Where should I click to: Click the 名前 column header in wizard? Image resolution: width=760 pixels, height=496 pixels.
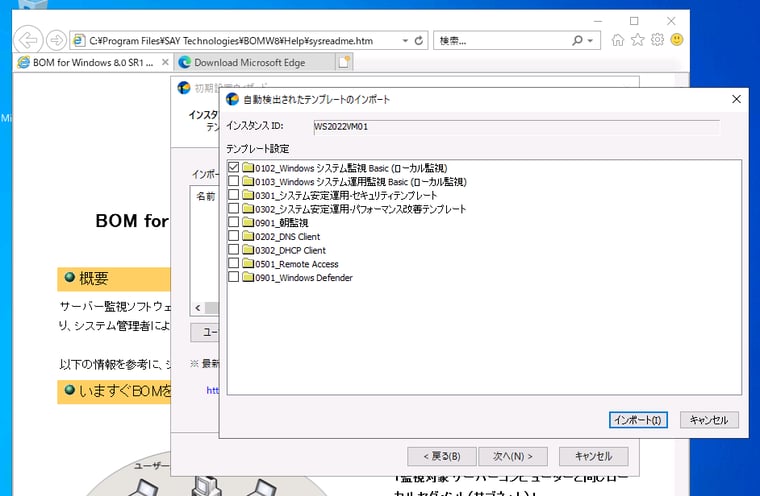(x=206, y=196)
